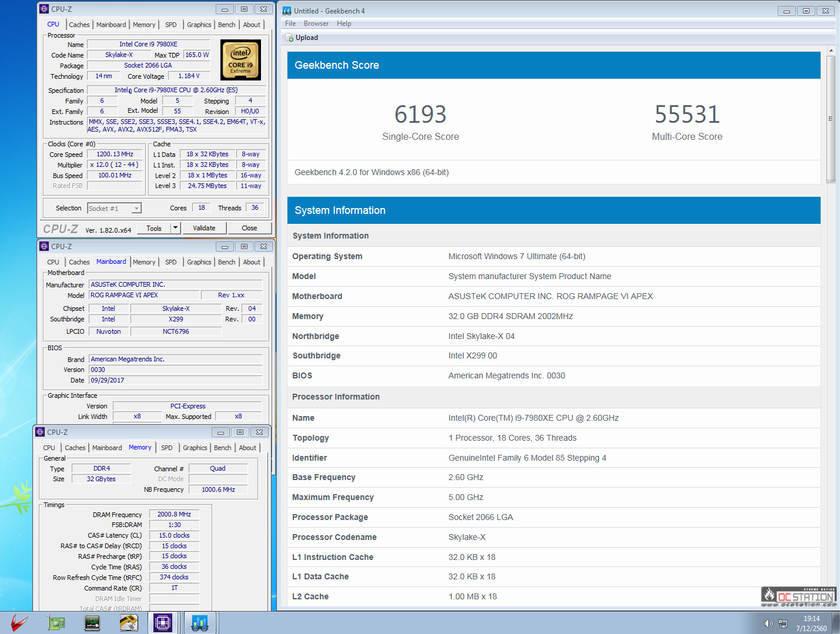The width and height of the screenshot is (840, 634).
Task: Click the NB Frequency value 1000.6 MHz
Action: [218, 489]
